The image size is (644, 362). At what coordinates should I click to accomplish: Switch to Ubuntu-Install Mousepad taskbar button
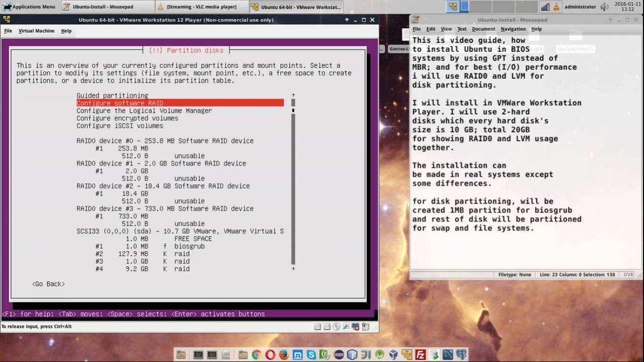[107, 7]
